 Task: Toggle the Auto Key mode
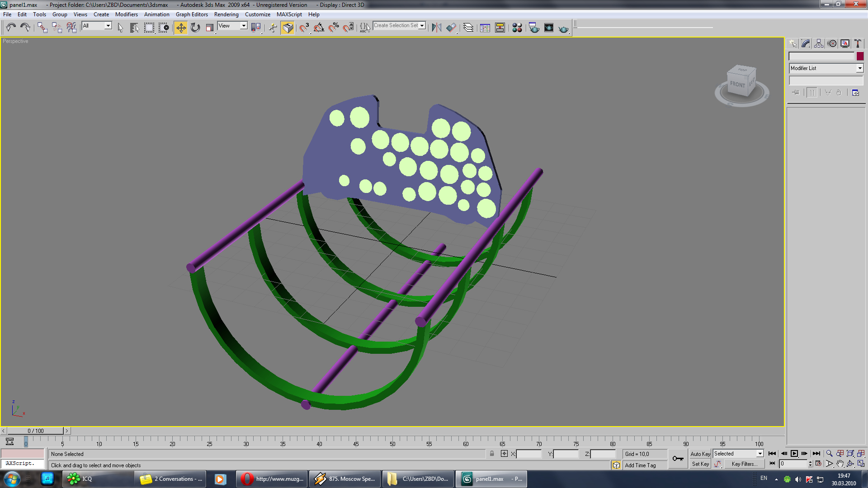[x=700, y=454]
